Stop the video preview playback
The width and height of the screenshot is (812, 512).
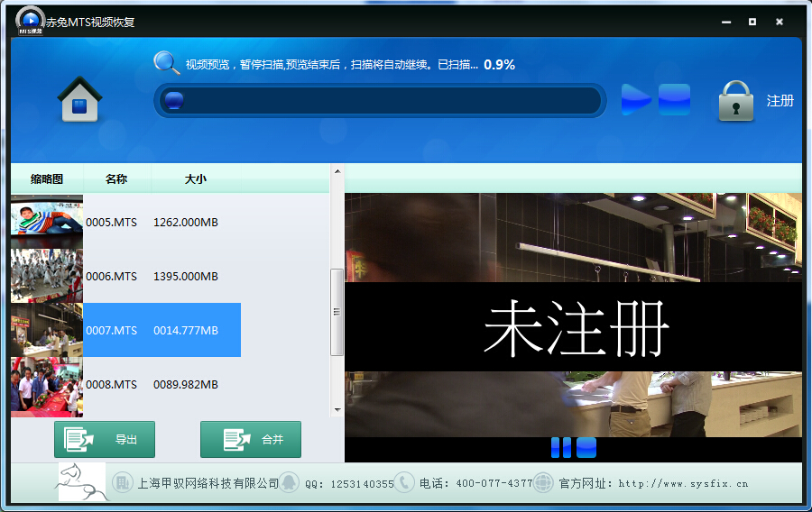coord(586,447)
